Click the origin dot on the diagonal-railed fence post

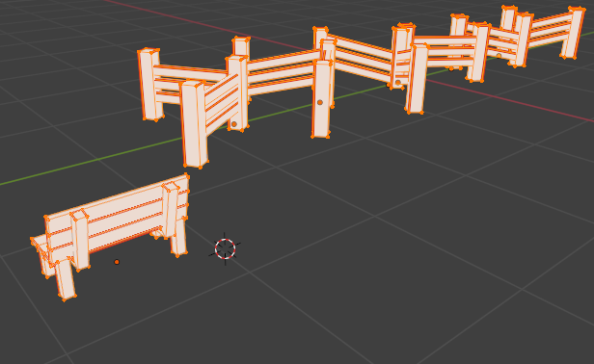[x=233, y=124]
